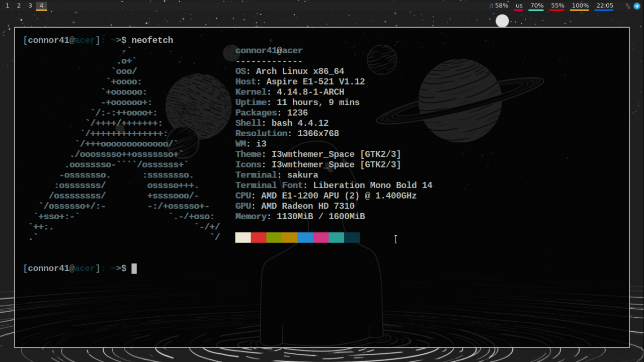
Task: Click the root disk usage 58% indicator
Action: click(x=499, y=6)
